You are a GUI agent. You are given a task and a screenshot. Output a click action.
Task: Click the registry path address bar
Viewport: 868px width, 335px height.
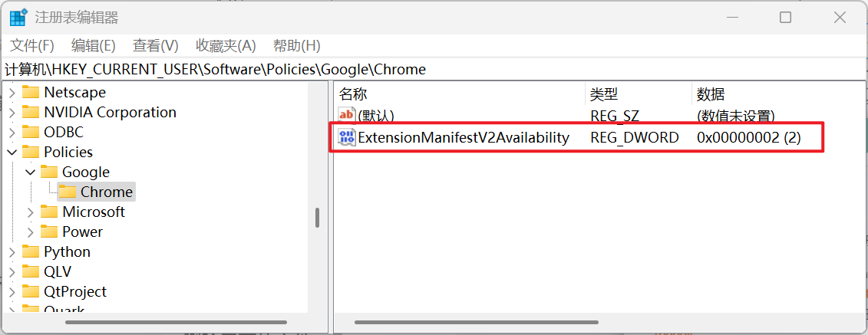coord(434,69)
